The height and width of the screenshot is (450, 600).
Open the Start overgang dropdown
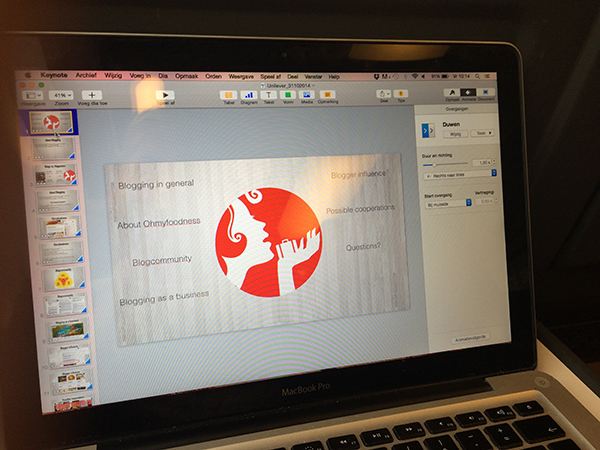click(448, 204)
